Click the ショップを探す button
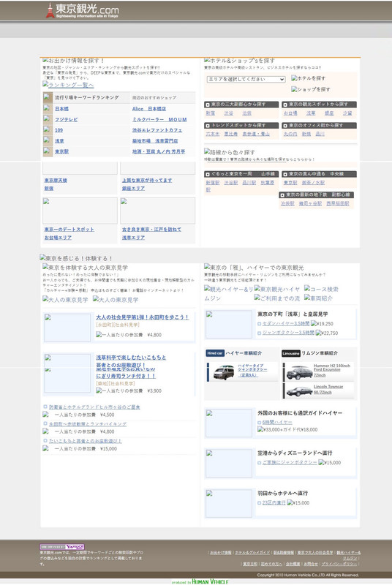This screenshot has width=392, height=585. click(311, 89)
